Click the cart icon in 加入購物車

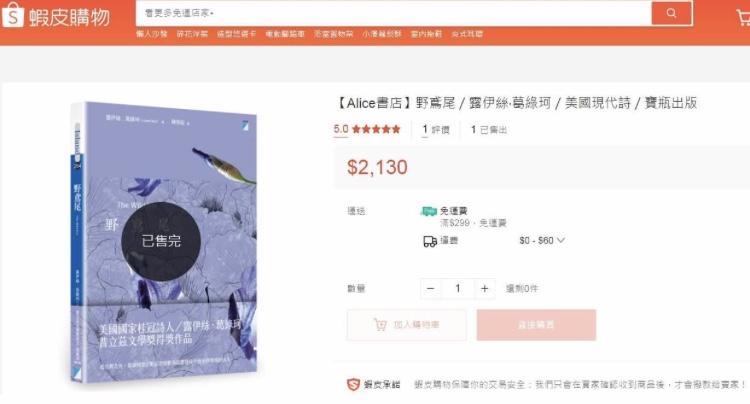[380, 325]
